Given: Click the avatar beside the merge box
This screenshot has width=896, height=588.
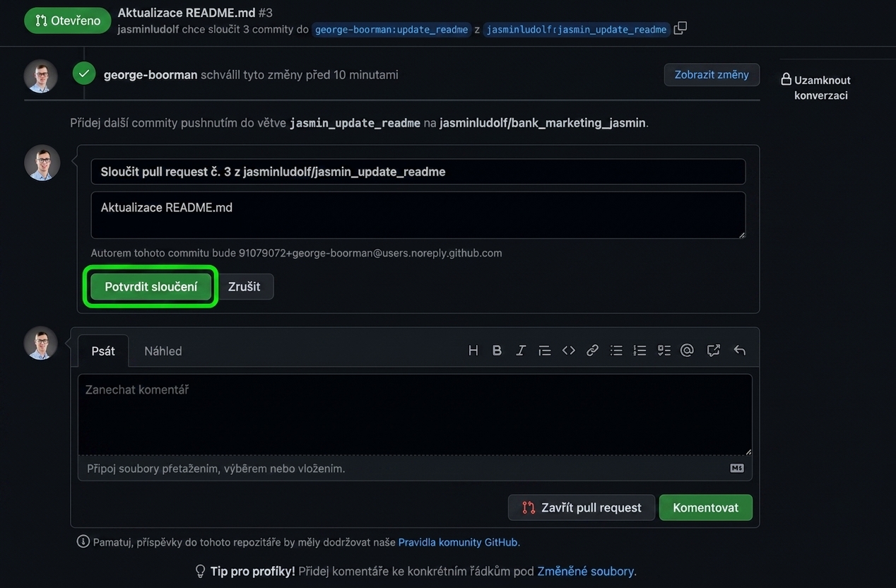Looking at the screenshot, I should pyautogui.click(x=42, y=163).
